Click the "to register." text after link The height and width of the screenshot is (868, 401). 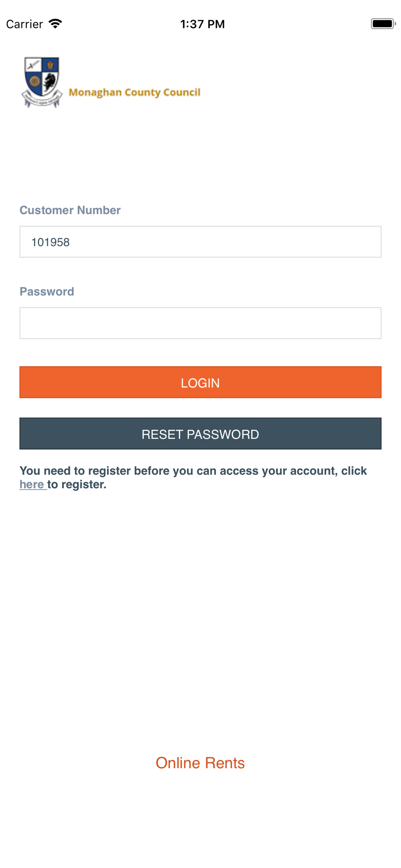click(77, 484)
